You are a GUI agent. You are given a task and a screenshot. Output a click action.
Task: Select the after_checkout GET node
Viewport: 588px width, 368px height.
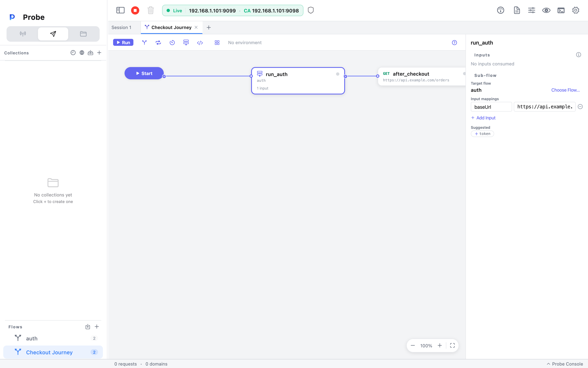[x=422, y=77]
